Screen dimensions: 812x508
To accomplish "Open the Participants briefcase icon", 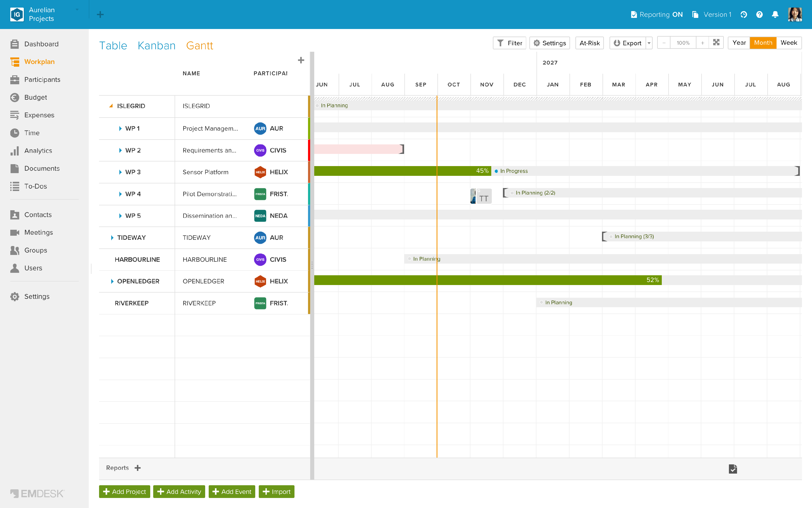I will tap(14, 80).
